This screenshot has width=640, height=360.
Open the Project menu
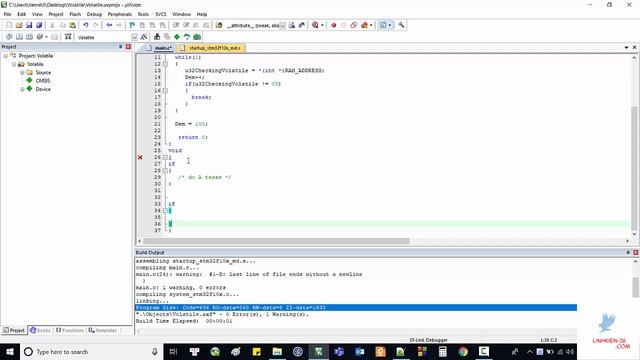coord(56,14)
